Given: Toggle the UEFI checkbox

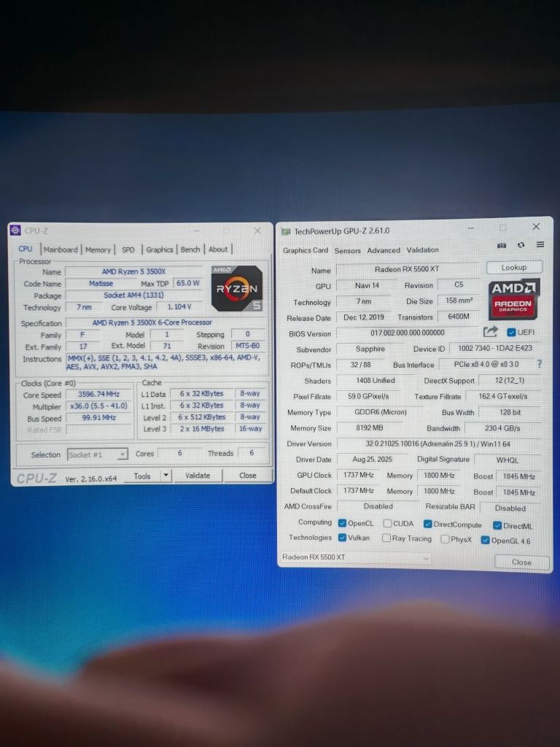Looking at the screenshot, I should tap(511, 332).
